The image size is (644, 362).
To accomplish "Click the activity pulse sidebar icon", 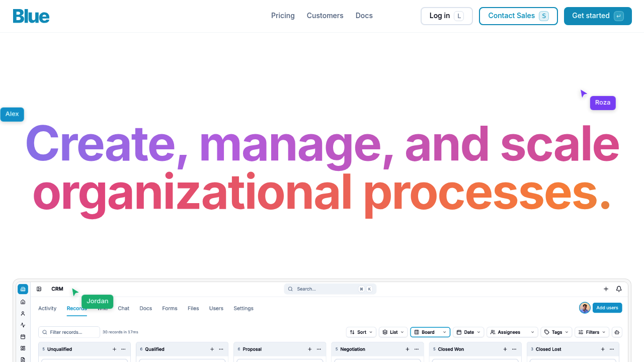I will (x=23, y=325).
